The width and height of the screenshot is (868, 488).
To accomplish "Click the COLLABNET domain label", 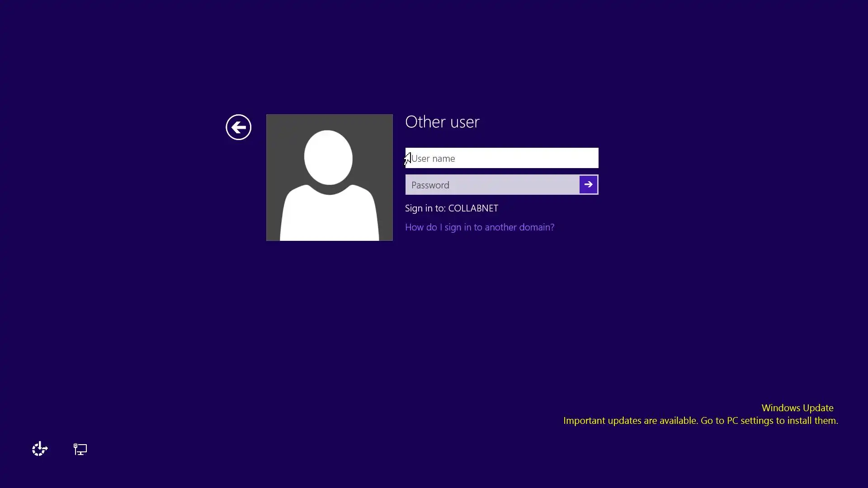I will point(473,208).
